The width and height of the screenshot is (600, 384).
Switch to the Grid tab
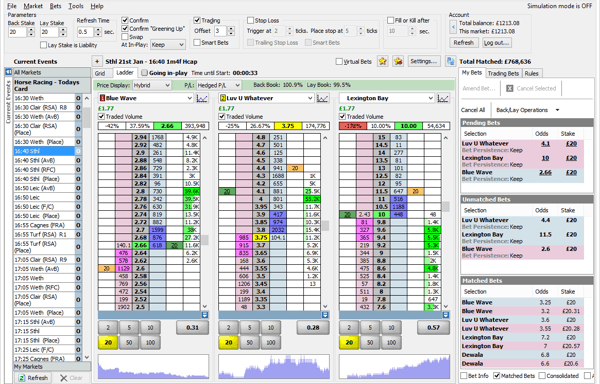click(100, 73)
